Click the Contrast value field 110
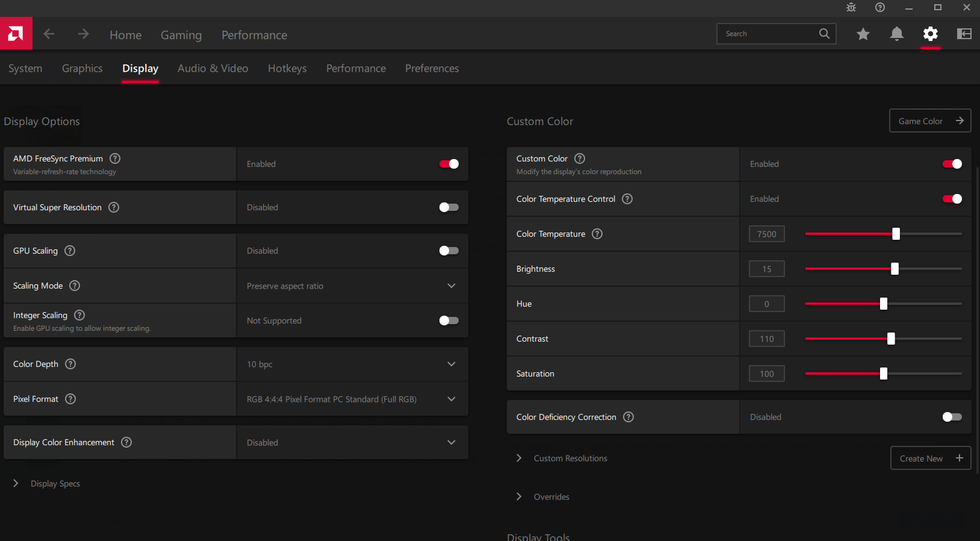 point(767,339)
